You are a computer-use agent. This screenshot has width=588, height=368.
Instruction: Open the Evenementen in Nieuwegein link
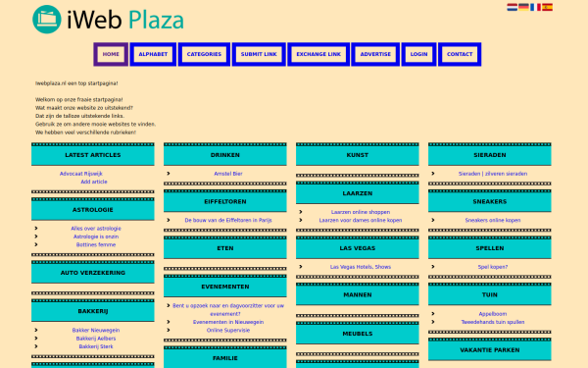(228, 322)
